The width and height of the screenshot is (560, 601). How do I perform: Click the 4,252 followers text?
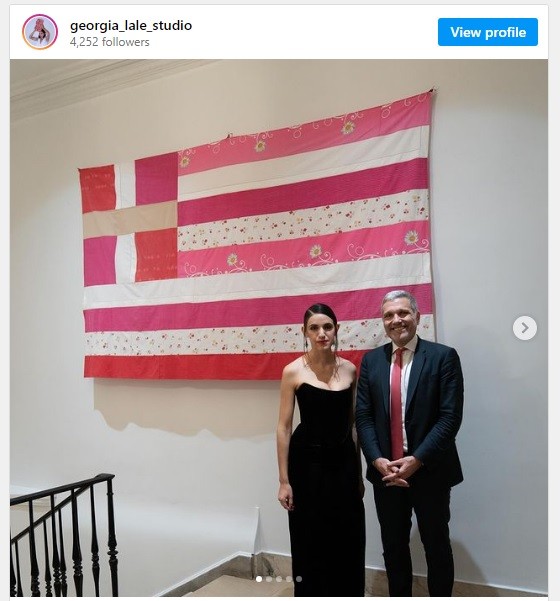pyautogui.click(x=110, y=42)
